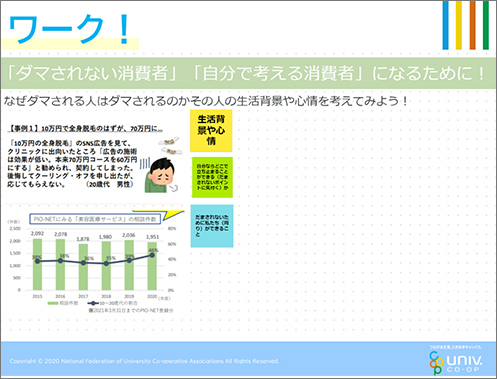Click the 2020 line point at 46%
Image resolution: width=497 pixels, height=379 pixels.
click(x=152, y=255)
